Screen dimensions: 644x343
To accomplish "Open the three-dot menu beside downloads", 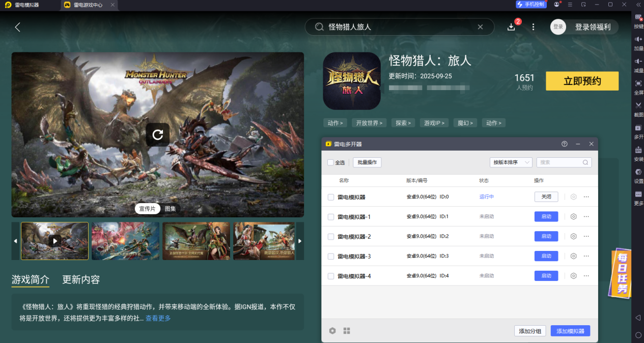I will pyautogui.click(x=533, y=27).
